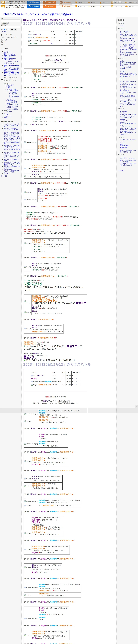138x644 pixels.
Task: Open 直轄@雀荘 最強雀鬼決定戦 menu link
Action: coord(11,72)
